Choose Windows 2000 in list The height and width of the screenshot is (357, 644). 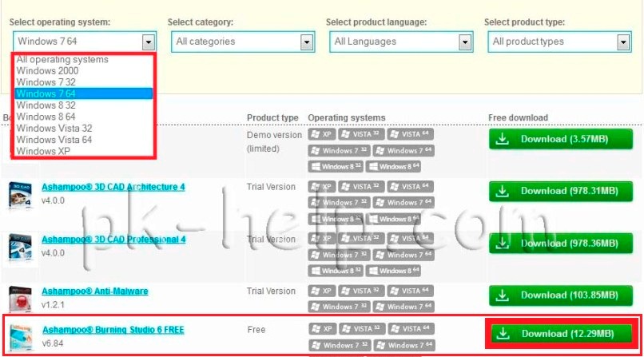(x=83, y=70)
